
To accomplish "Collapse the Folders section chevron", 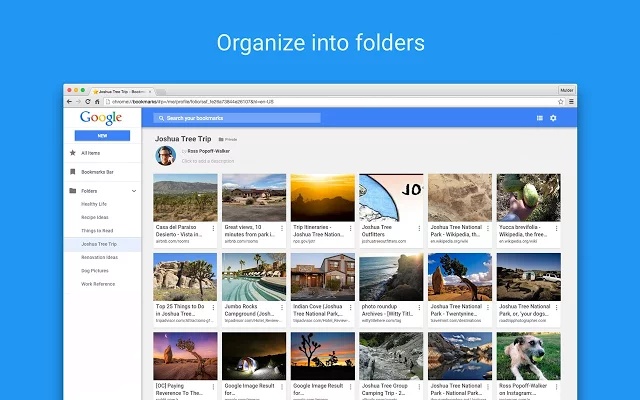I will click(x=134, y=191).
